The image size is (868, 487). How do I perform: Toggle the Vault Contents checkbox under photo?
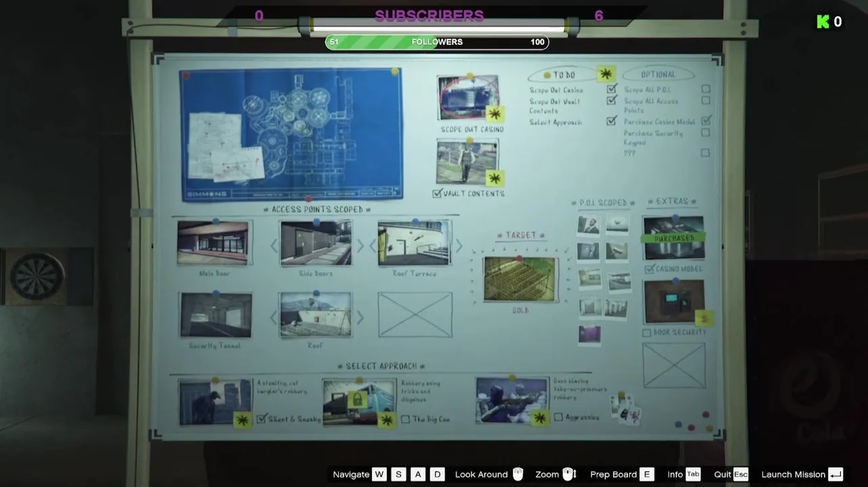tap(437, 193)
